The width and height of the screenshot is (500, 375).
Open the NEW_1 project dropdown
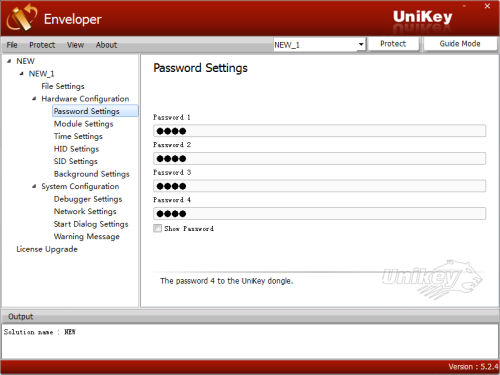(319, 45)
